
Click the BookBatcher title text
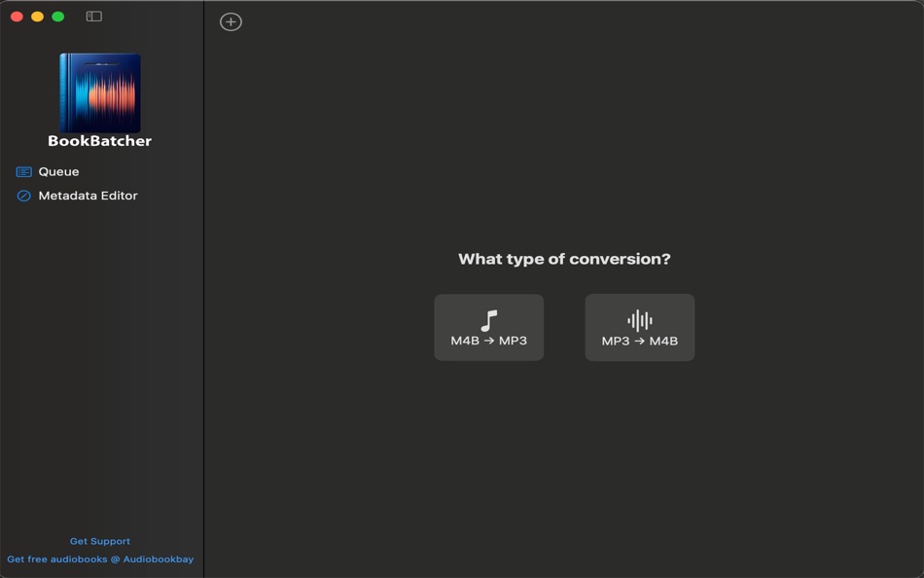pyautogui.click(x=99, y=141)
